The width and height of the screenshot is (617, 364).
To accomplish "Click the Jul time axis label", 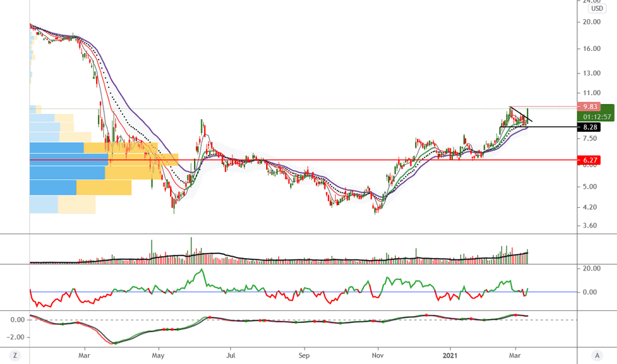I will point(230,355).
